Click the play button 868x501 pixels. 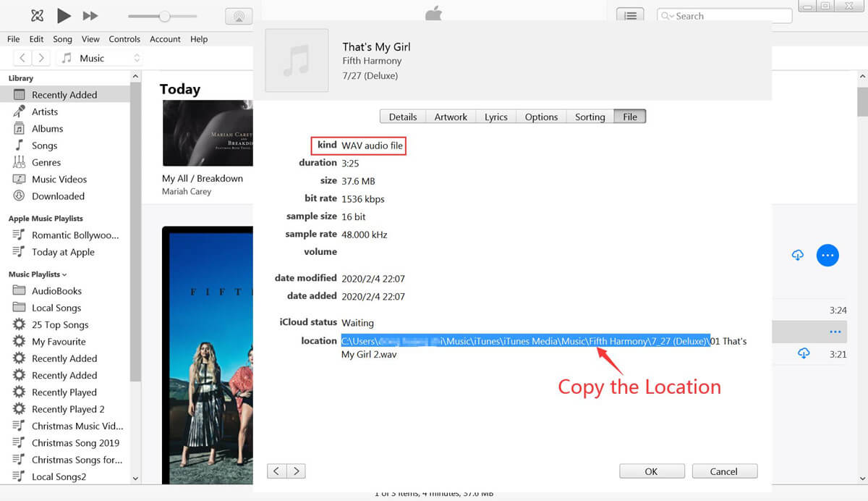tap(64, 15)
